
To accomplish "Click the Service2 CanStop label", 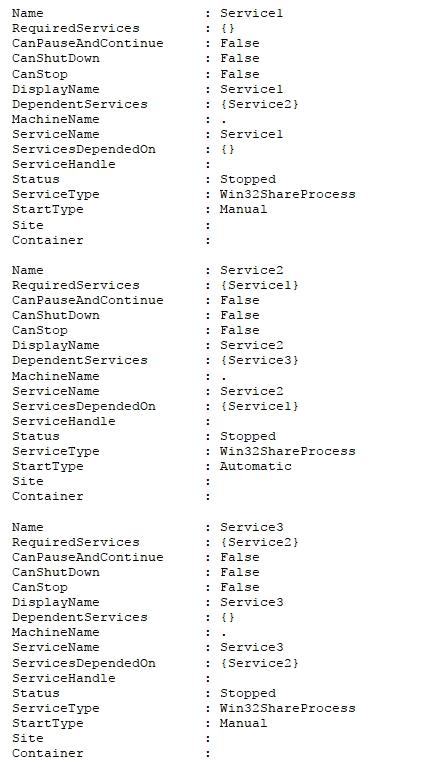I will click(x=40, y=330).
